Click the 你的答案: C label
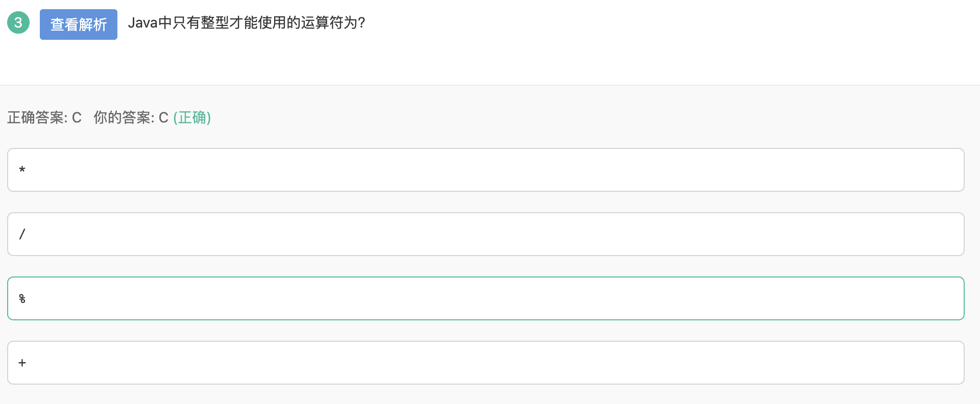980x404 pixels. click(x=131, y=117)
